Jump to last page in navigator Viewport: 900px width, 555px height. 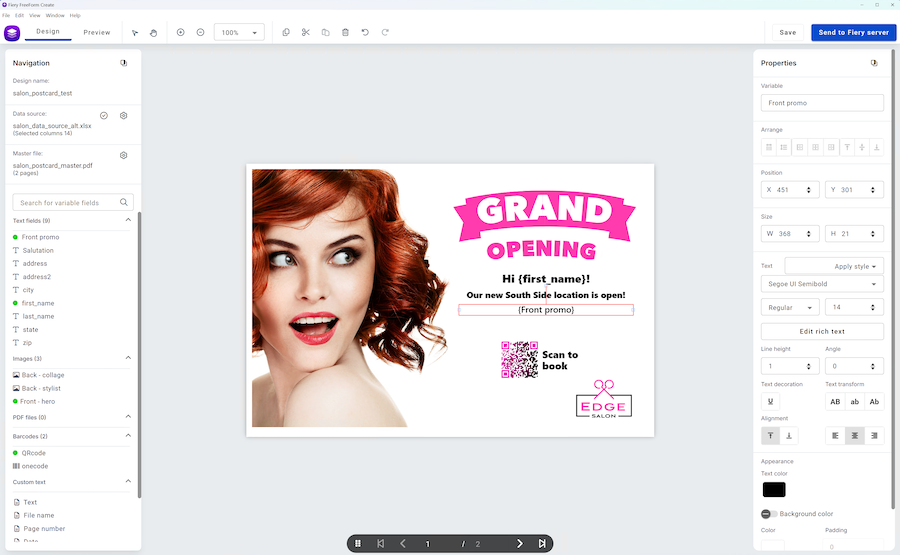coord(542,544)
